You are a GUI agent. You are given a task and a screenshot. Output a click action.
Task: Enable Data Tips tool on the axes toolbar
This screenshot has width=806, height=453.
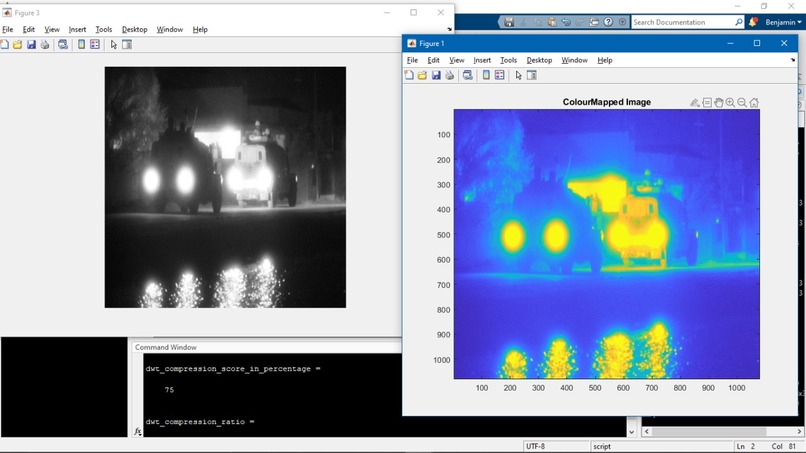[x=707, y=103]
